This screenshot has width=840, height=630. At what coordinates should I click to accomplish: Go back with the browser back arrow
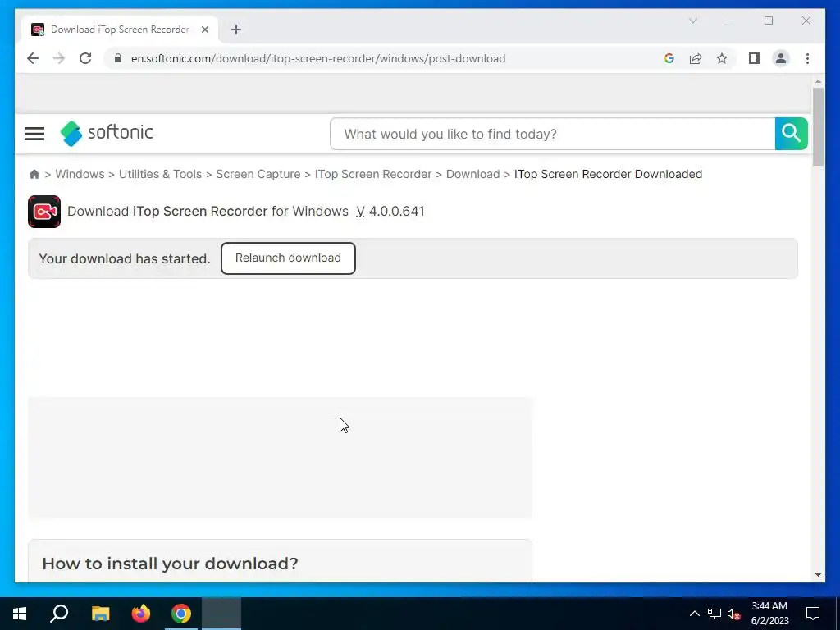pos(33,58)
